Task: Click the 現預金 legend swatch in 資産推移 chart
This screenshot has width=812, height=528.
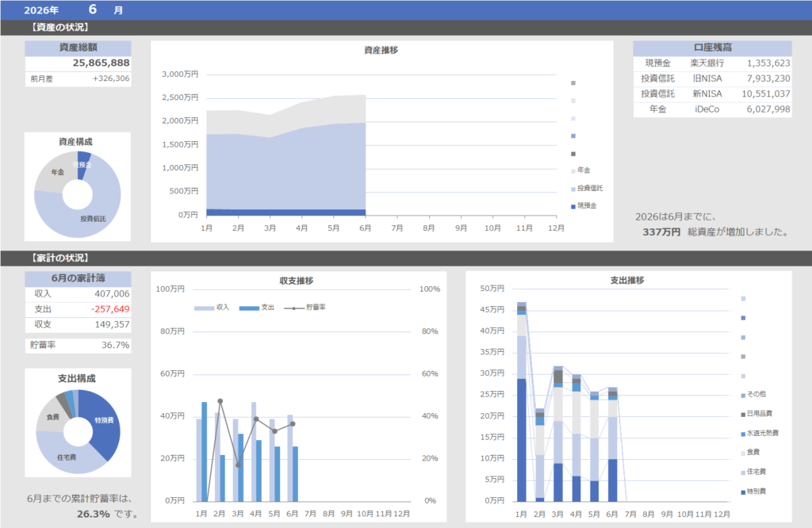Action: tap(573, 207)
